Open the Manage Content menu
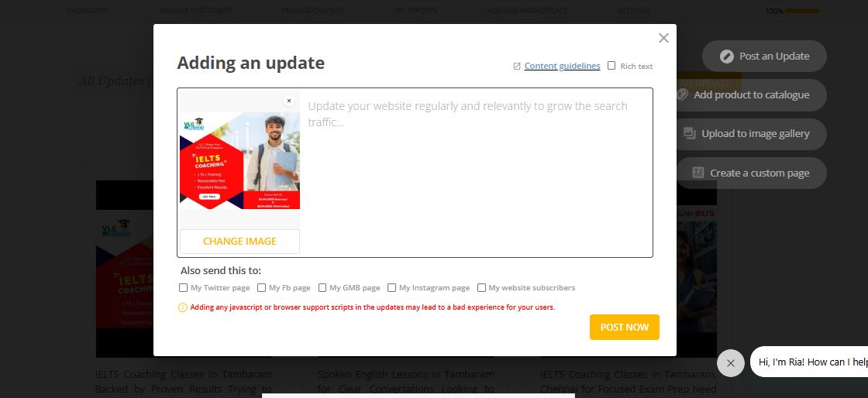868x398 pixels. [x=313, y=11]
